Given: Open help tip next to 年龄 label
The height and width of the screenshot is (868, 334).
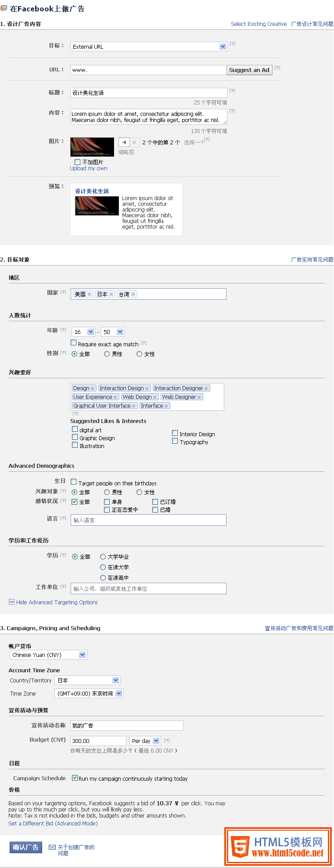Looking at the screenshot, I should [63, 330].
